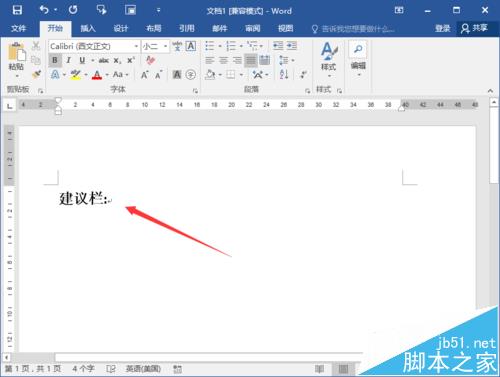The image size is (500, 377).
Task: Open font color dropdown arrow
Action: (x=107, y=75)
